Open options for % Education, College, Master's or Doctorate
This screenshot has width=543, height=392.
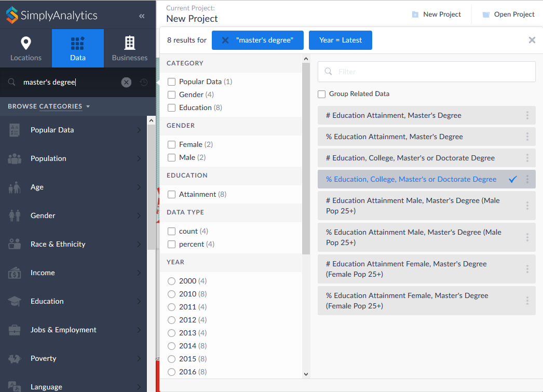(527, 179)
